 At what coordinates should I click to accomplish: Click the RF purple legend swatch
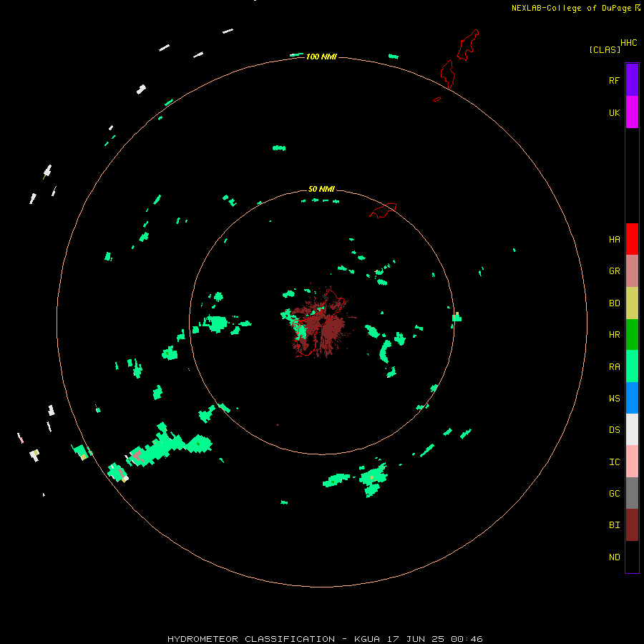[632, 80]
